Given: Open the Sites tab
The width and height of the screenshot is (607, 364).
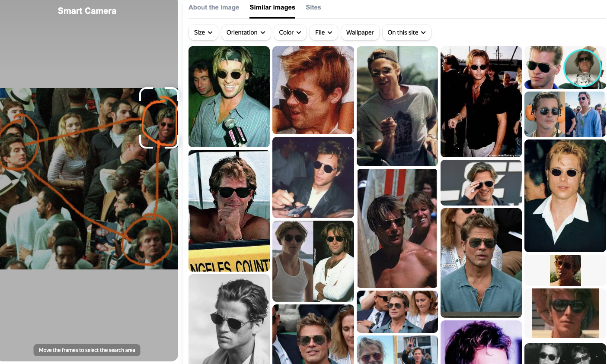Looking at the screenshot, I should coord(313,7).
